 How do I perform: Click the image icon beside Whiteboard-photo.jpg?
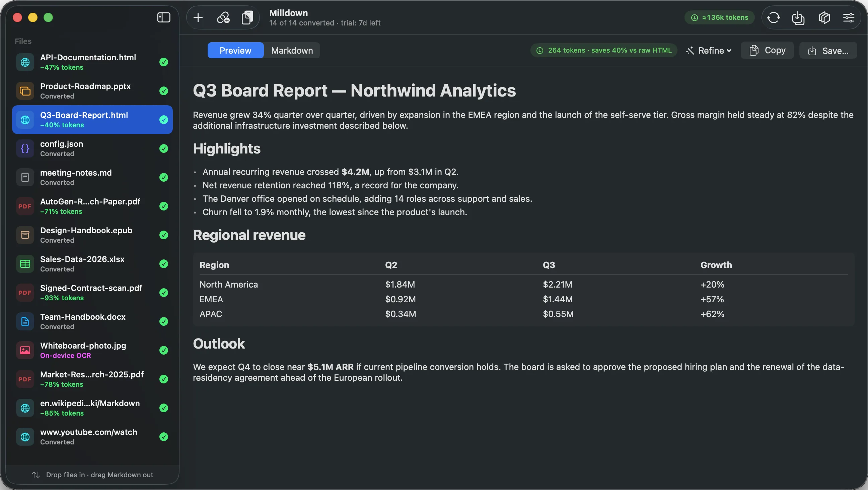(25, 350)
